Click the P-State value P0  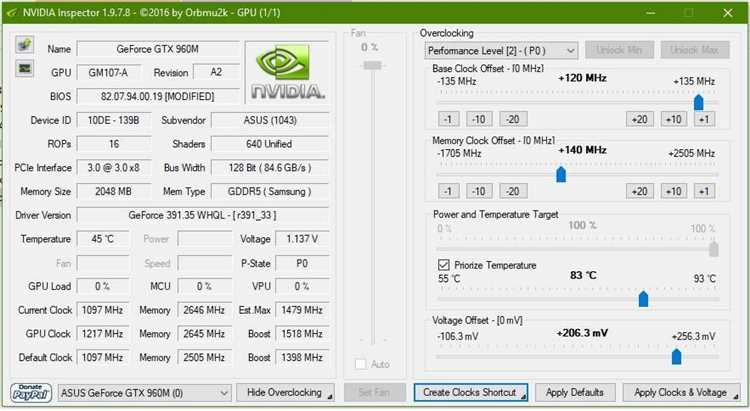tap(302, 263)
